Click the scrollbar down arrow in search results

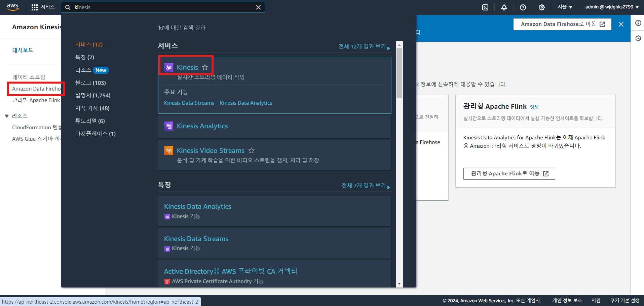[399, 284]
